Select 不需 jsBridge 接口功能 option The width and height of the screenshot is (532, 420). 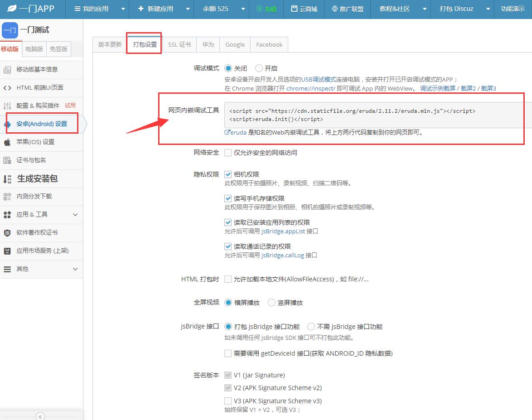click(311, 326)
